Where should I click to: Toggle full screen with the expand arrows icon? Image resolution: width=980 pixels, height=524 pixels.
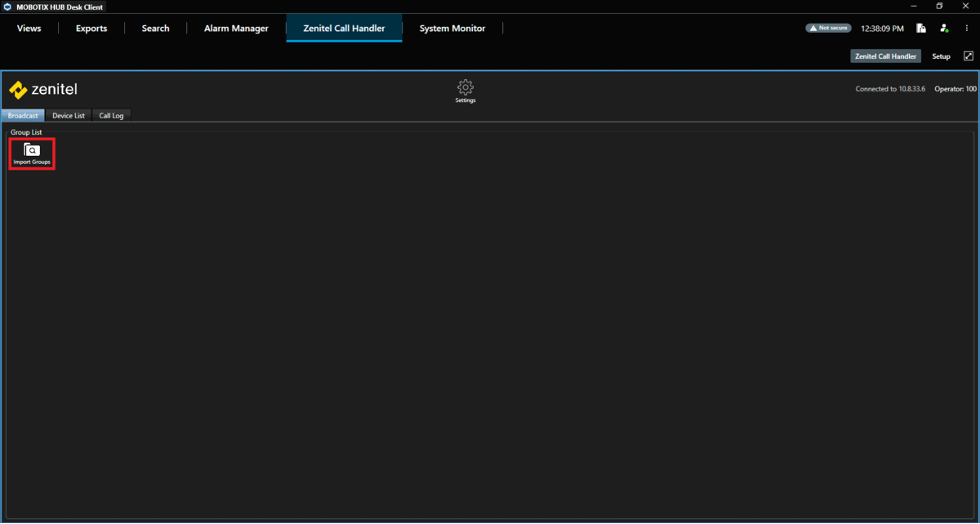tap(969, 56)
